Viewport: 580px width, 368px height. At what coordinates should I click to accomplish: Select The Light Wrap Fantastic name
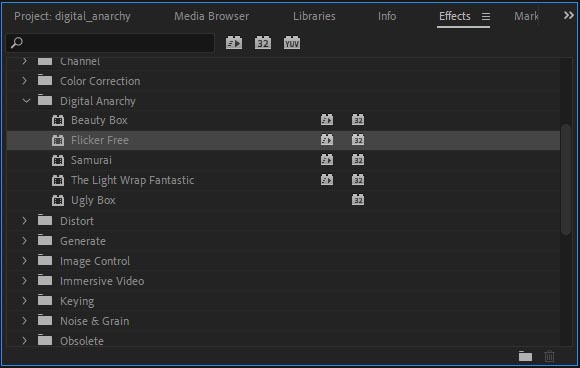pyautogui.click(x=132, y=180)
